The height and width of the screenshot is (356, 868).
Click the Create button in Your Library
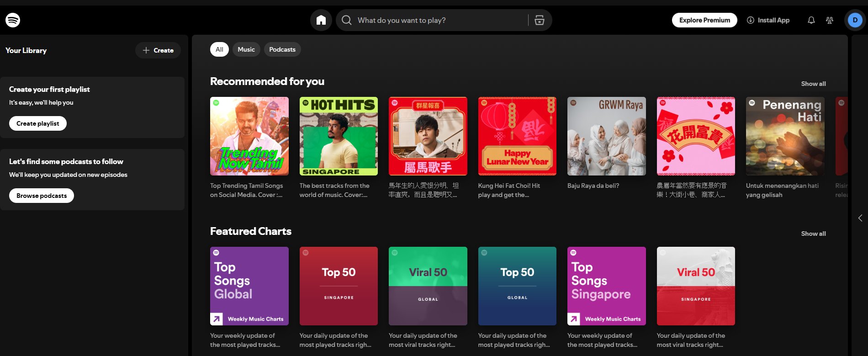(158, 50)
